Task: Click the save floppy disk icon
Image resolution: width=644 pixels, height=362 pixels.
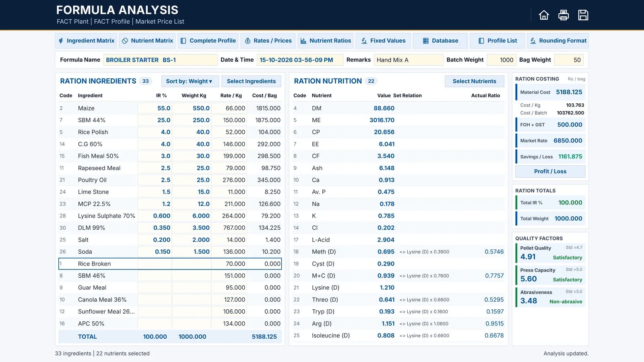Action: click(583, 15)
